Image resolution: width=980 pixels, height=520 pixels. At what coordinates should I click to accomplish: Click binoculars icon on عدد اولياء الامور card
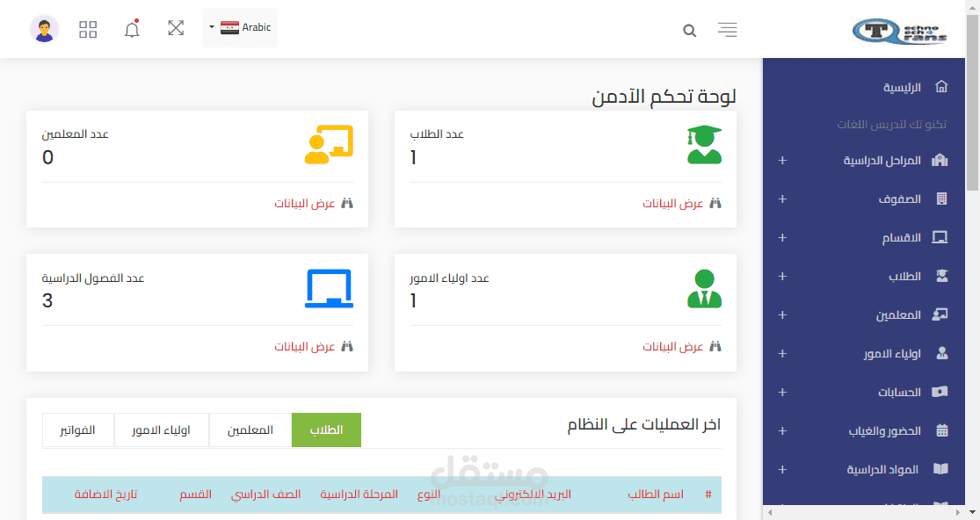point(715,346)
